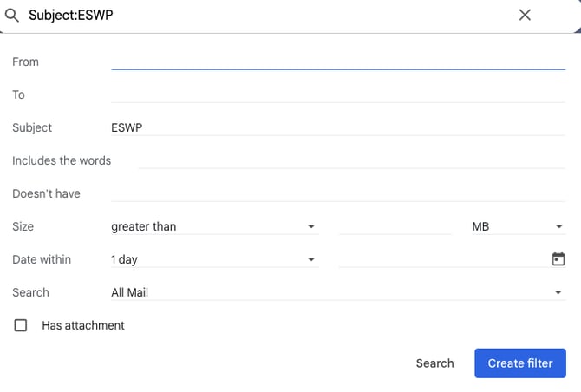Click the Has attachment label text
The height and width of the screenshot is (392, 581).
(x=83, y=325)
